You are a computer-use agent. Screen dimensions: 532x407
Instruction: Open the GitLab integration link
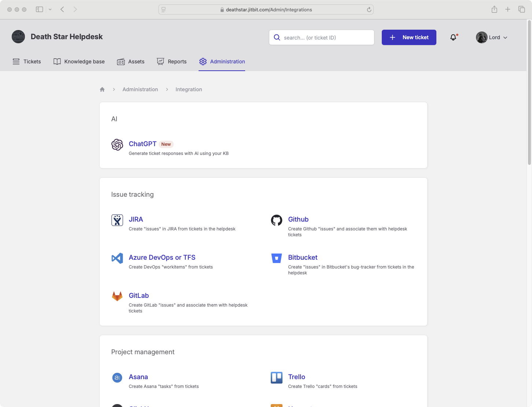pos(139,296)
